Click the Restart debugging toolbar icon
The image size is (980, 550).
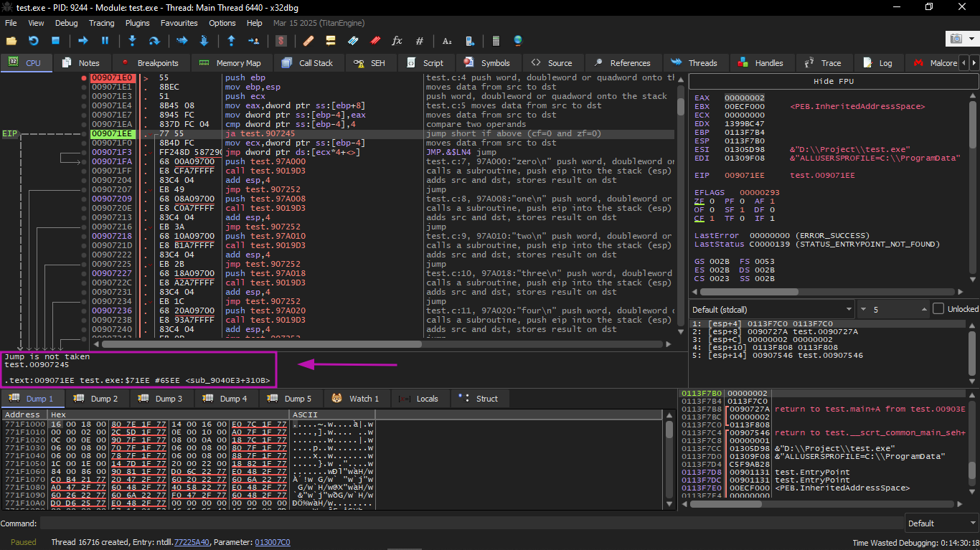pos(33,41)
